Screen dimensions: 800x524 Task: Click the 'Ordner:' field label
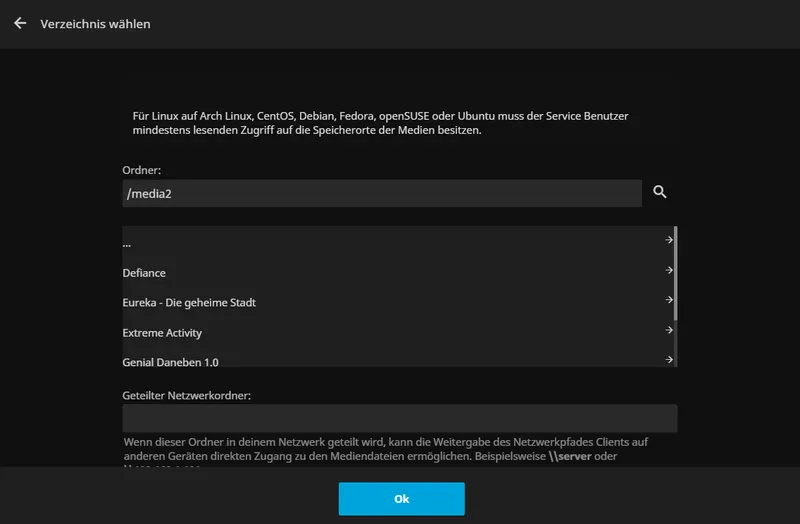pyautogui.click(x=142, y=171)
